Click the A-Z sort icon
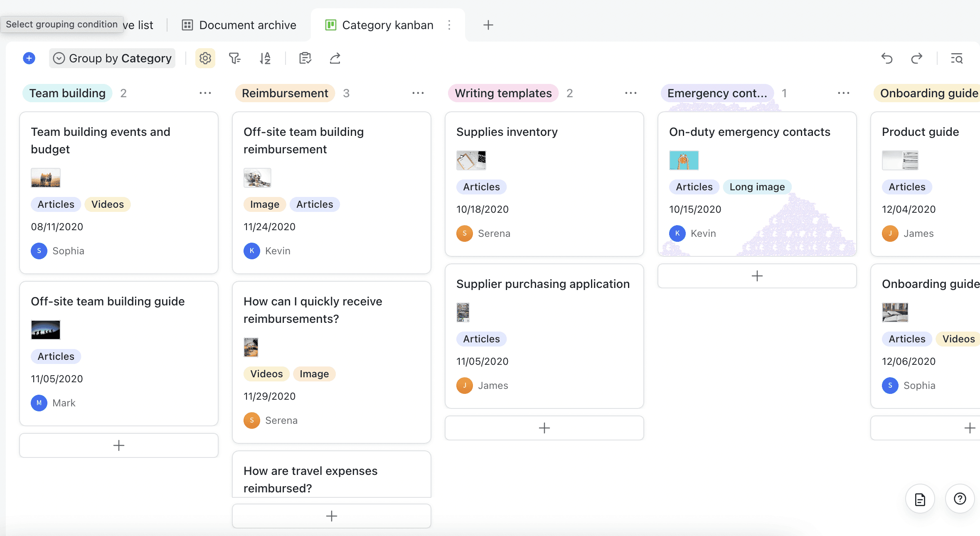Screen dimensions: 980x536 (x=265, y=58)
